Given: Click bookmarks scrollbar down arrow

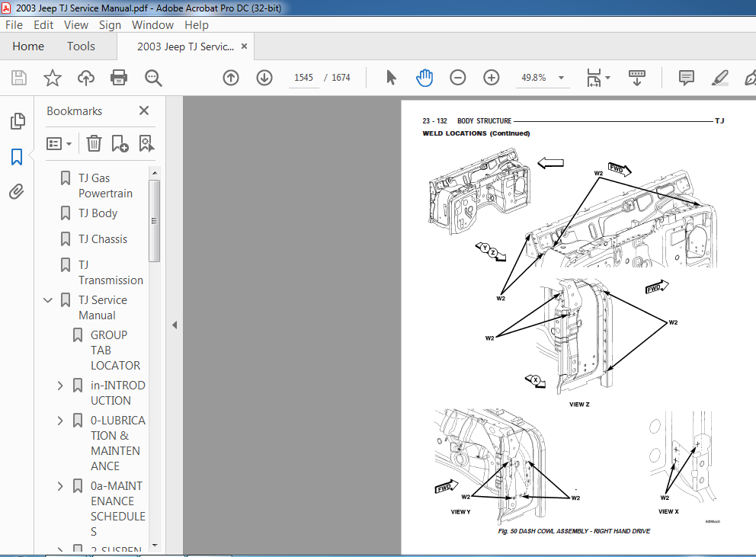Looking at the screenshot, I should (155, 546).
